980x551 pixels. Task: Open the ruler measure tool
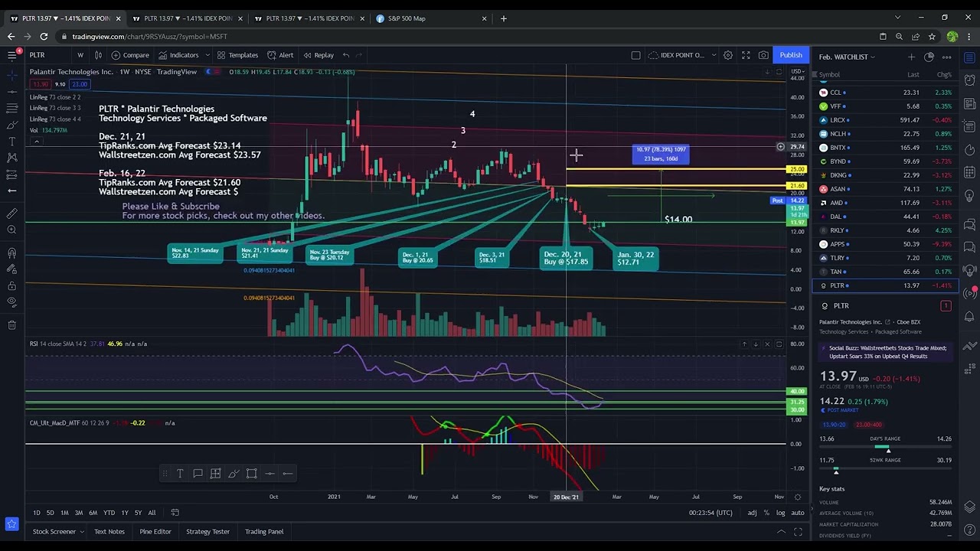11,214
